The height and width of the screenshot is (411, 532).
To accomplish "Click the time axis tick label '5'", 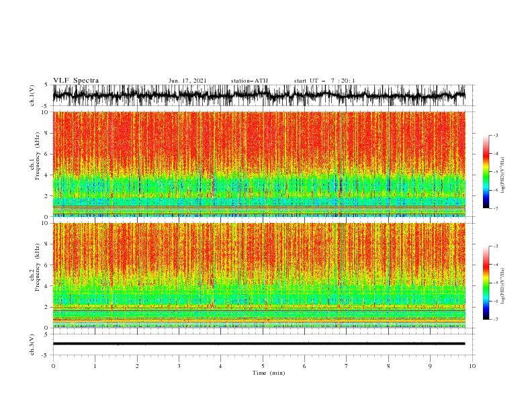I will [263, 366].
